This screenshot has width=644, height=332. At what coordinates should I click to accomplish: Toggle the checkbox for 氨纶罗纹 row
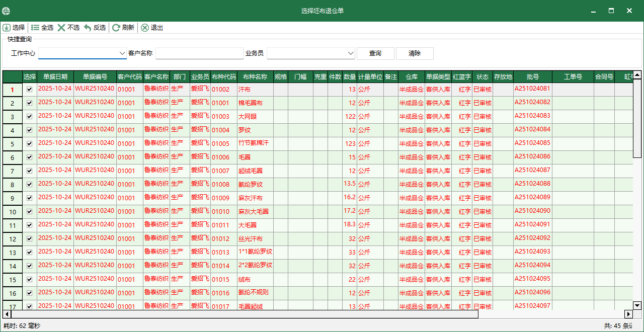29,184
